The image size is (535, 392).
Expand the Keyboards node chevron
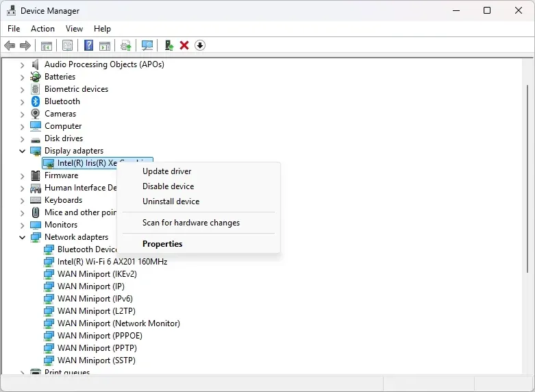pyautogui.click(x=22, y=200)
